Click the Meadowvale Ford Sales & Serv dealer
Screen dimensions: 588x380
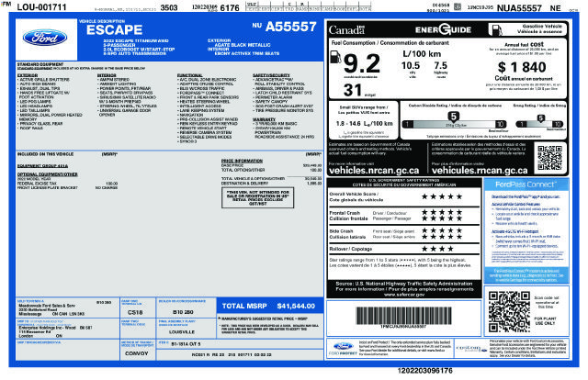[x=47, y=306]
